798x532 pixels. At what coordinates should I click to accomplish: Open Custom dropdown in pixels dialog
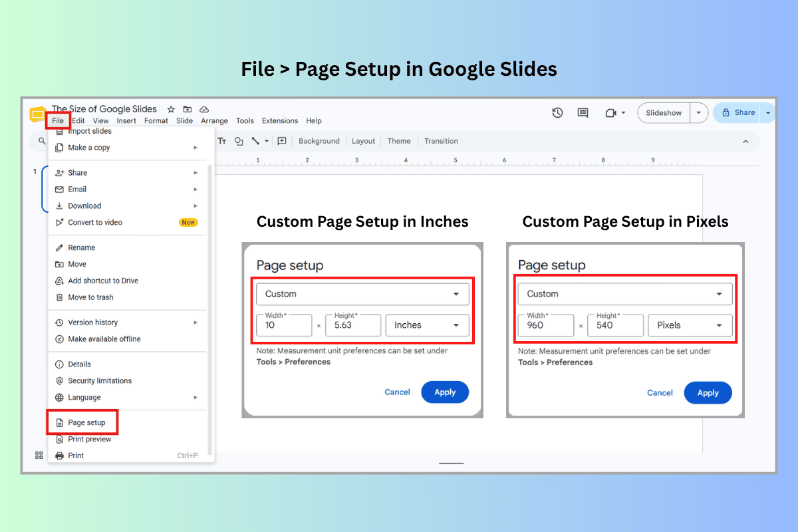(625, 294)
